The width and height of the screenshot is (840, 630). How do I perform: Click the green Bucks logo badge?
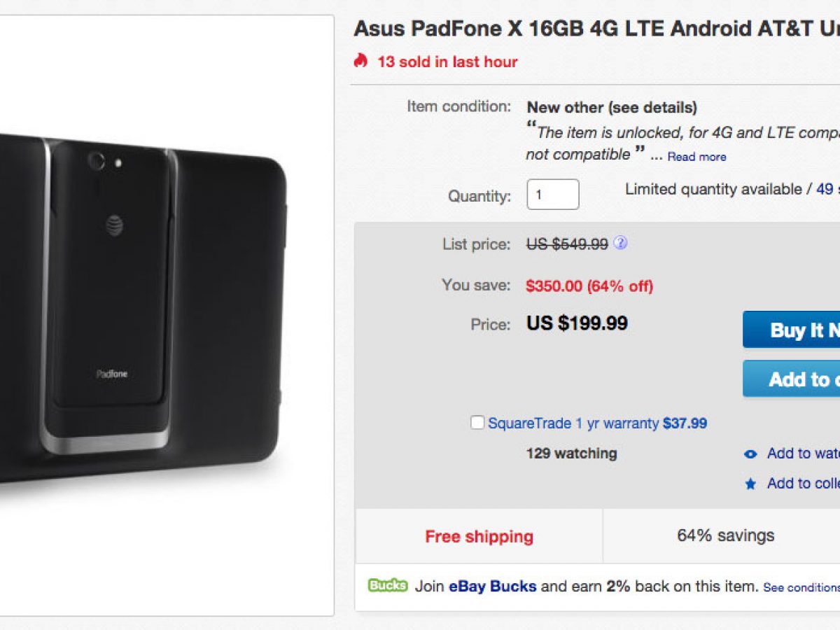coord(388,585)
